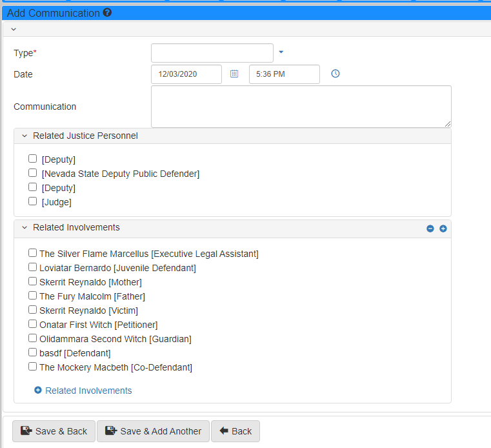Screen dimensions: 491x448
Task: Select The Silver Flame Marcellus checkbox
Action: click(x=32, y=253)
